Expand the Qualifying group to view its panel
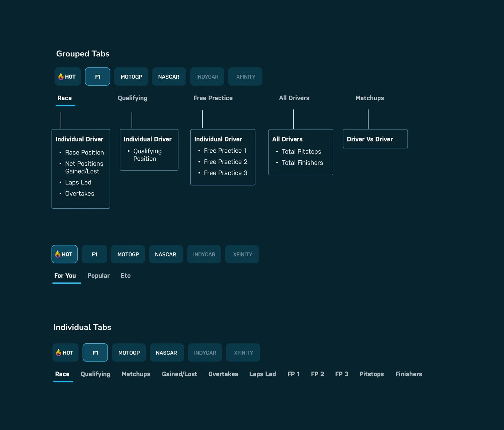This screenshot has height=430, width=504. coord(132,98)
